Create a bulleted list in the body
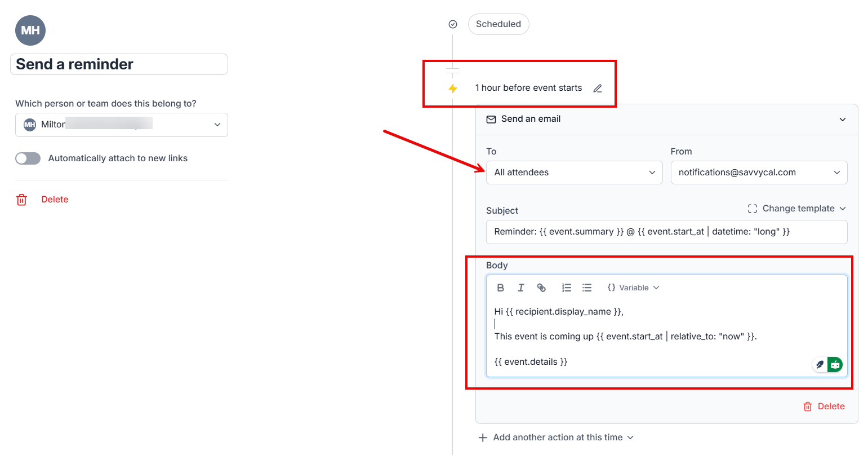 pos(587,287)
